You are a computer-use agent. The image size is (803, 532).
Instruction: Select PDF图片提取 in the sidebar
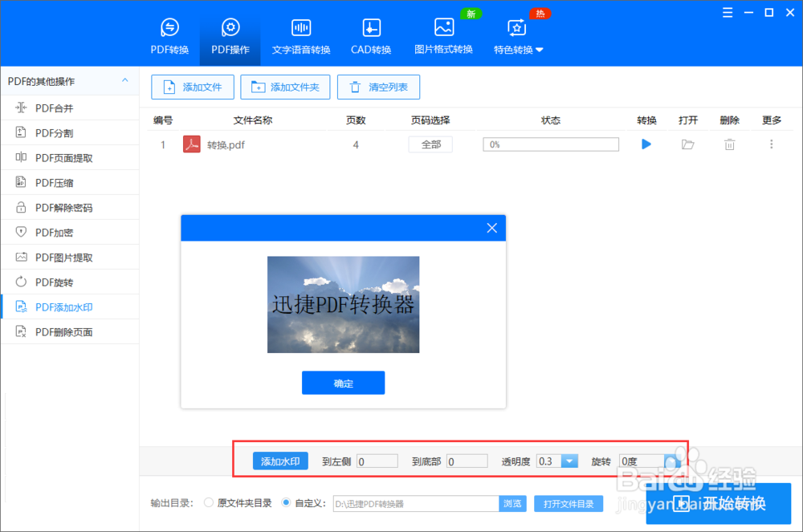(70, 258)
